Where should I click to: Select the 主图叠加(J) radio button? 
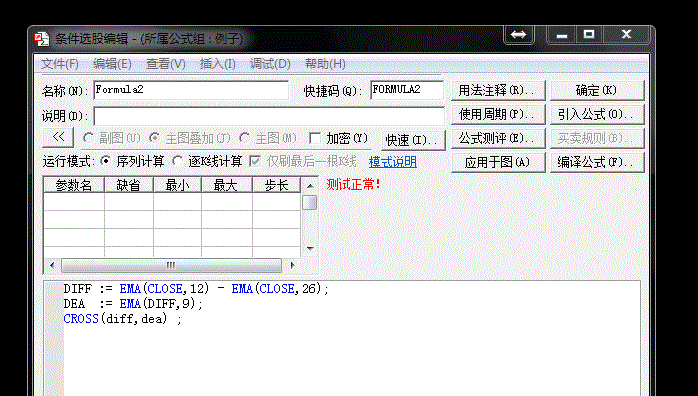(x=154, y=138)
